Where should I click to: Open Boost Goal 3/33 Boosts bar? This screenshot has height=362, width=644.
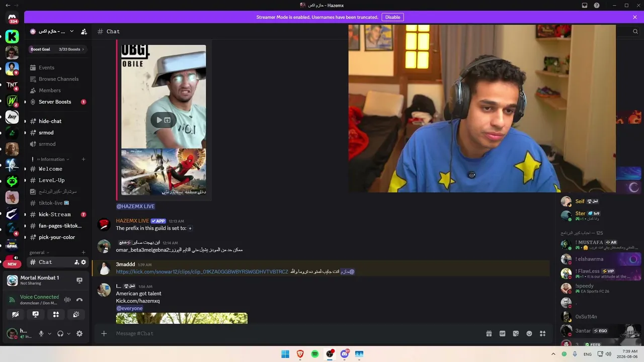tap(57, 49)
